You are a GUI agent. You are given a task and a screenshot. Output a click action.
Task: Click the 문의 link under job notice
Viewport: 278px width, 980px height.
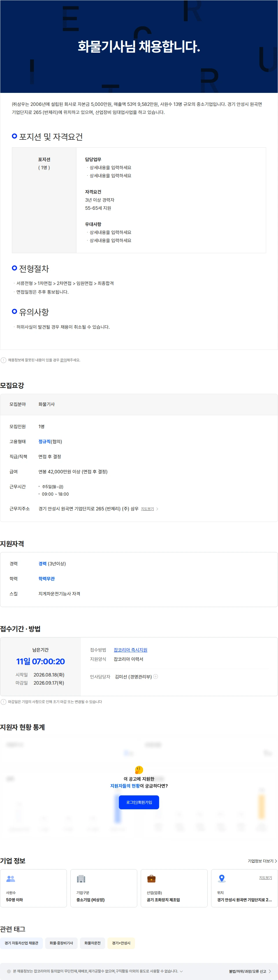point(63,360)
